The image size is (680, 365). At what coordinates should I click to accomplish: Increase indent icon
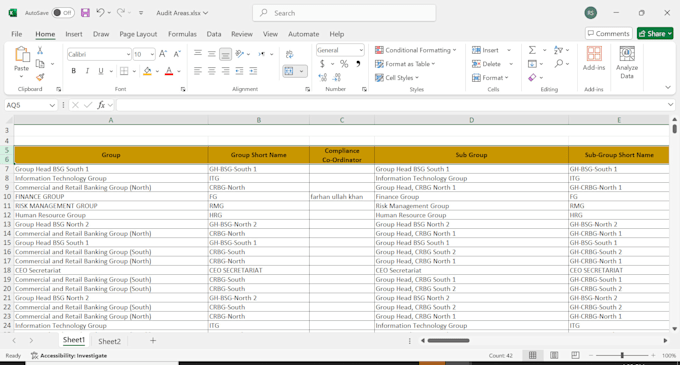(253, 71)
